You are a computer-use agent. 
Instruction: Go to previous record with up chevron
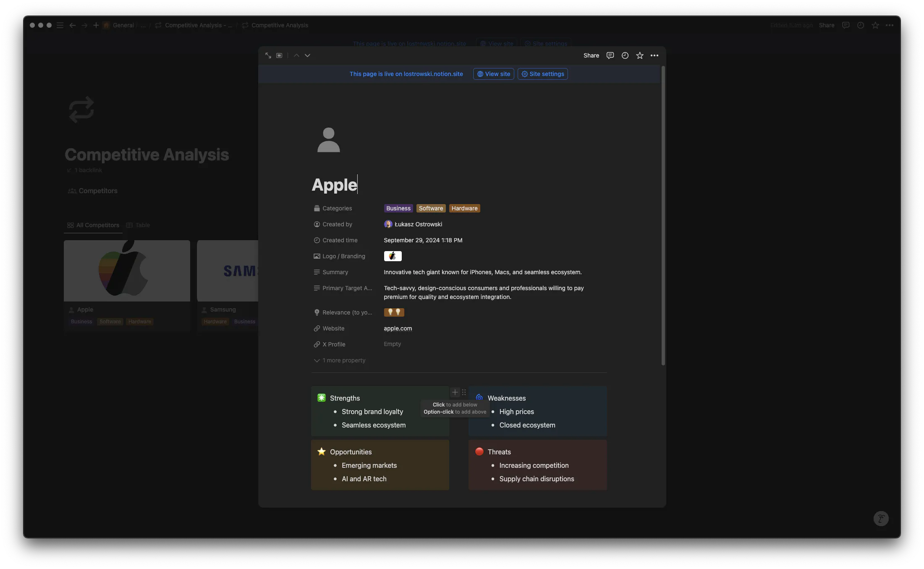coord(296,55)
